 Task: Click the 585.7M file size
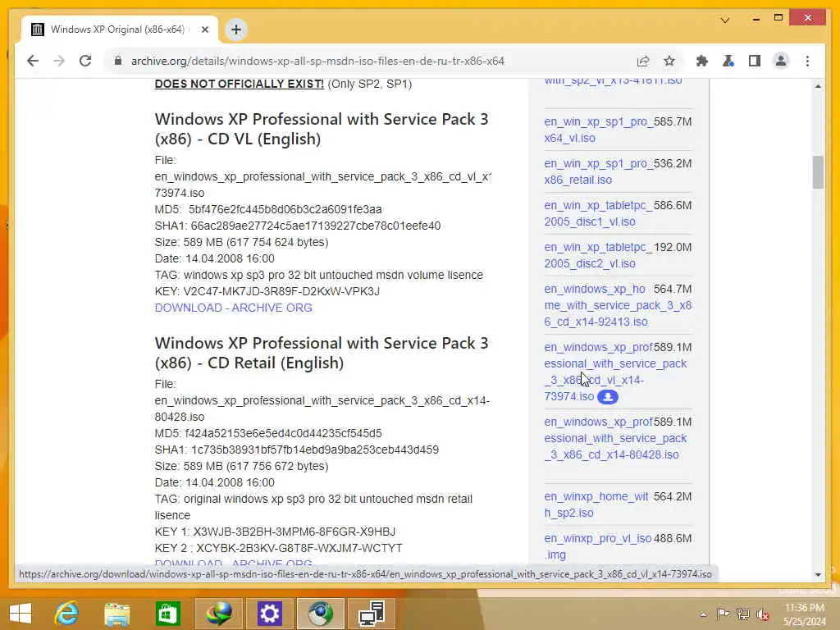(x=673, y=121)
